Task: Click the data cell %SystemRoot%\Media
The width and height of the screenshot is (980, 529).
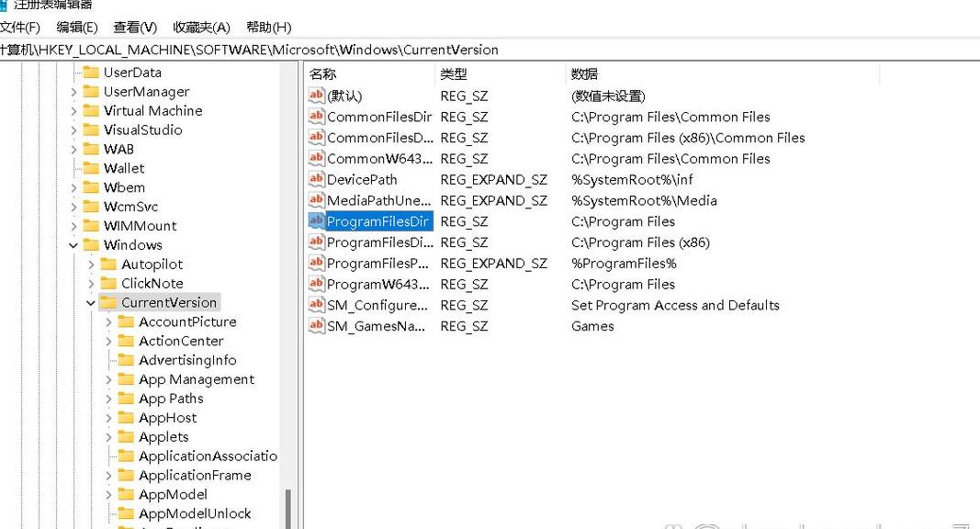Action: pyautogui.click(x=644, y=201)
